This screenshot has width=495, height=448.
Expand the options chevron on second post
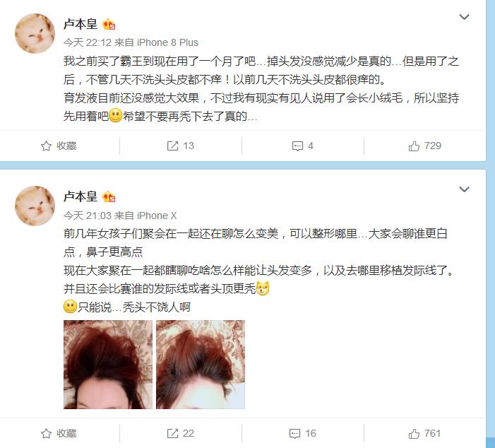coord(464,189)
